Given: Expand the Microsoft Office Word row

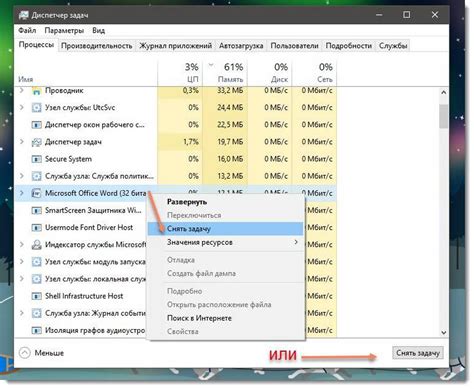Looking at the screenshot, I should (x=22, y=193).
